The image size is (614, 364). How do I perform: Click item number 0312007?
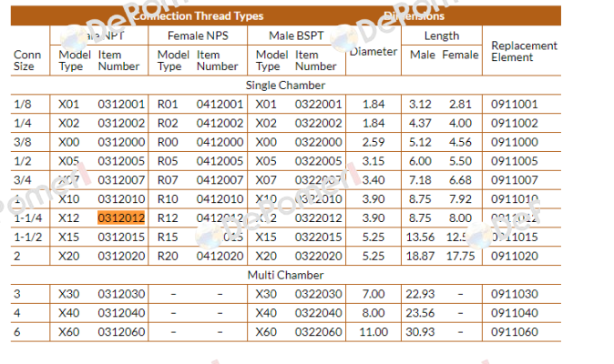pos(121,180)
